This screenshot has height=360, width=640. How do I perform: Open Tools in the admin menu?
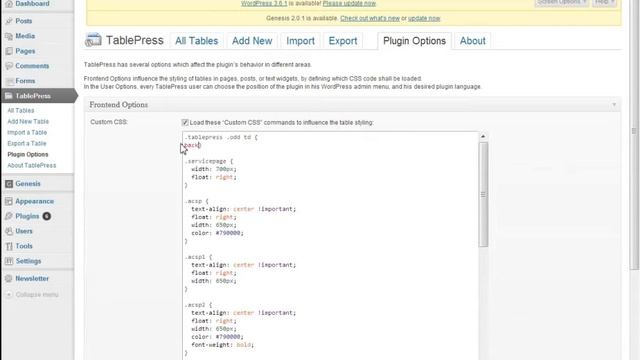[x=24, y=246]
